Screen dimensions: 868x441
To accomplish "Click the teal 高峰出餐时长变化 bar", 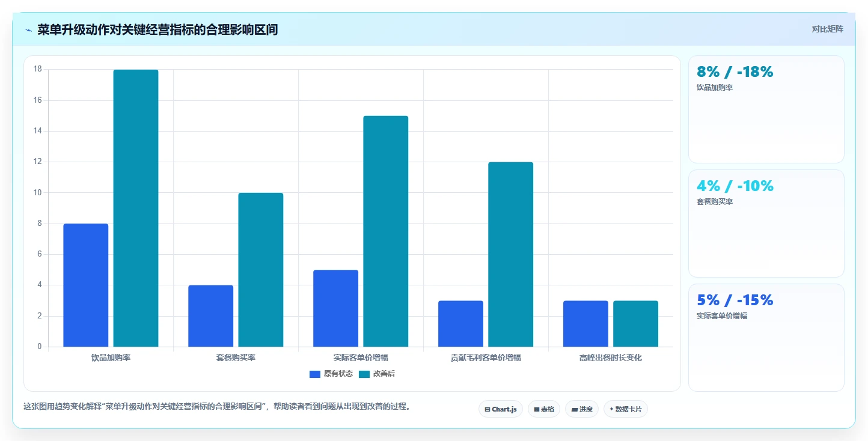I will pyautogui.click(x=636, y=324).
